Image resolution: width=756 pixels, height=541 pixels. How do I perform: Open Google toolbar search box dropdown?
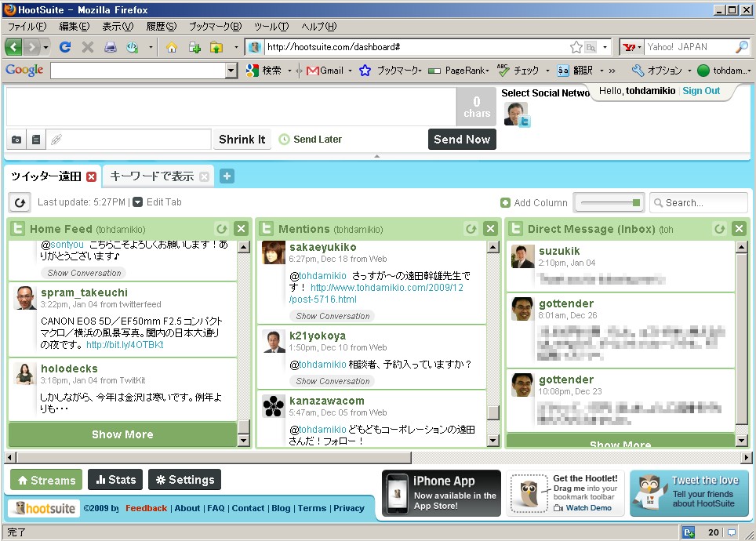point(231,71)
